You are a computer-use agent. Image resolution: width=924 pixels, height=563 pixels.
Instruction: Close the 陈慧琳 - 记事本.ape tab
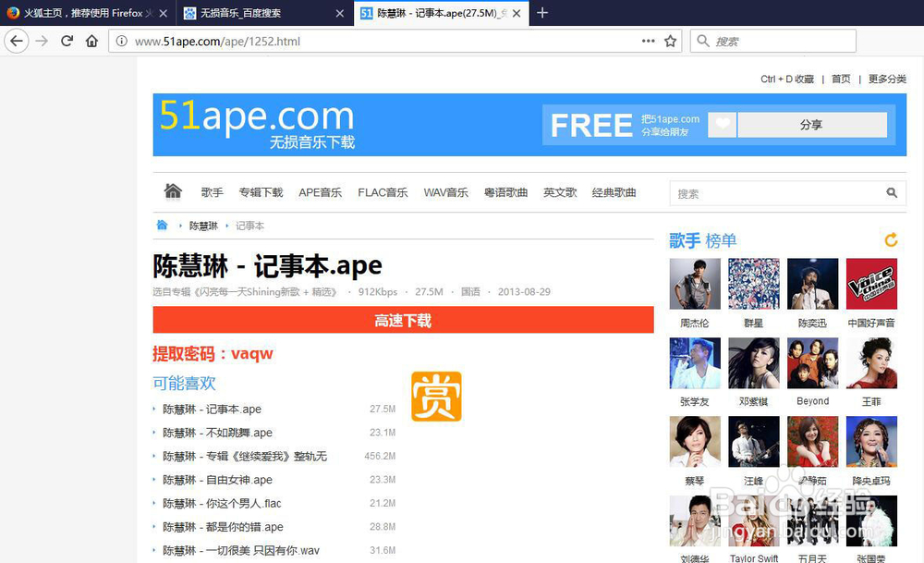tap(517, 13)
